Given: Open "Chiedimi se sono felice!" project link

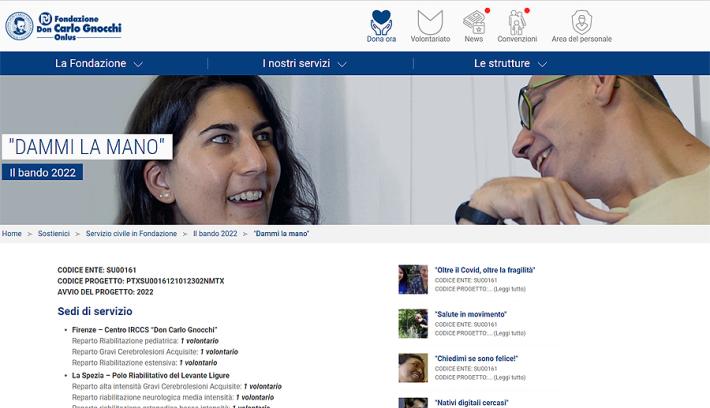Looking at the screenshot, I should pyautogui.click(x=476, y=358).
